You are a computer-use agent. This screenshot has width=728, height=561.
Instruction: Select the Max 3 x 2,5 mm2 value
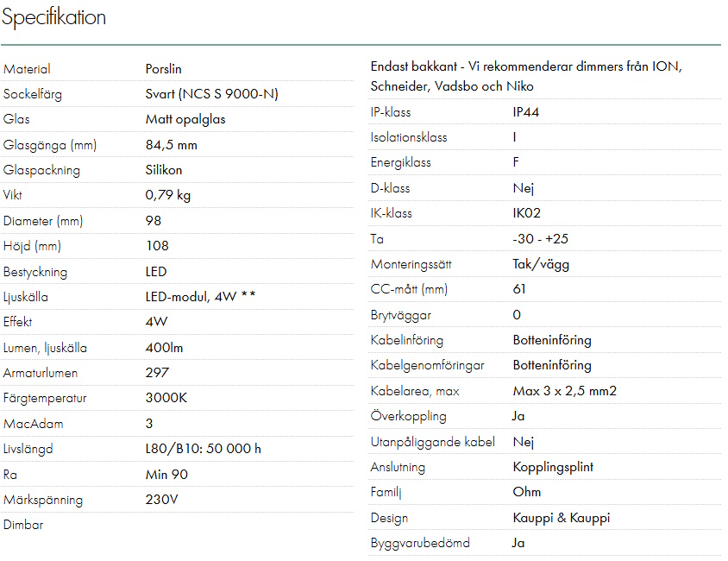click(565, 391)
